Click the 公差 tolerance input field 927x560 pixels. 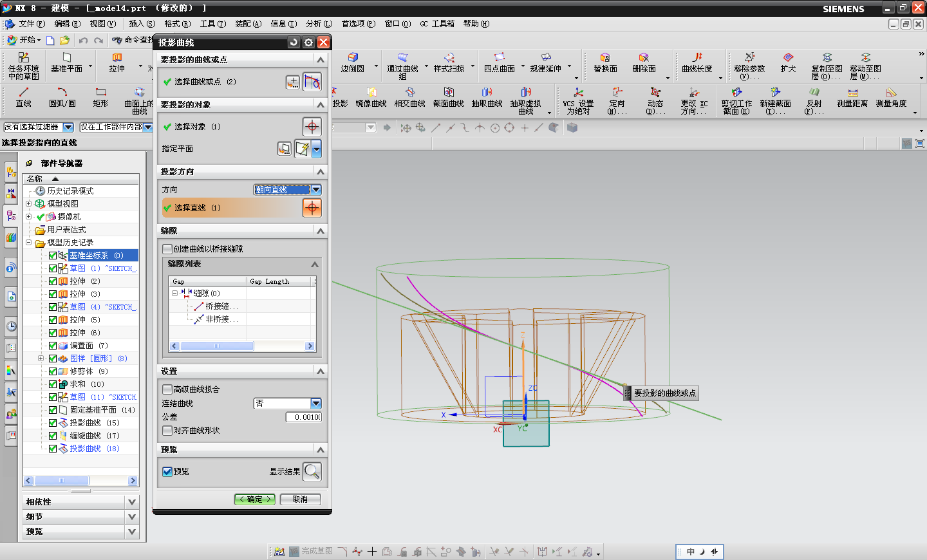click(x=303, y=417)
